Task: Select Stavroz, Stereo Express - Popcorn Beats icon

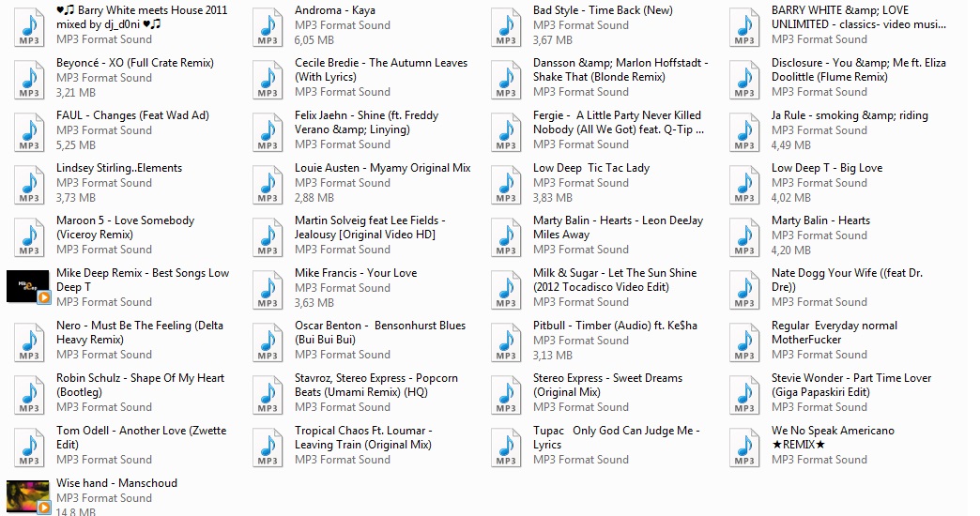Action: 268,395
